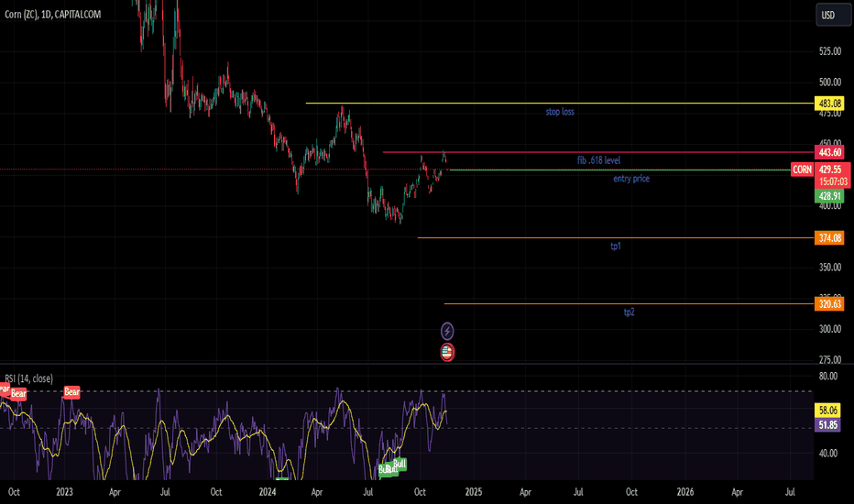Click the 2025 date label on time axis
Viewport: 854px width, 504px height.
[474, 492]
